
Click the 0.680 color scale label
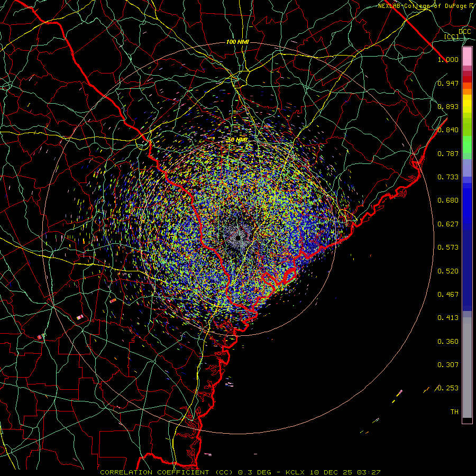[x=448, y=200]
